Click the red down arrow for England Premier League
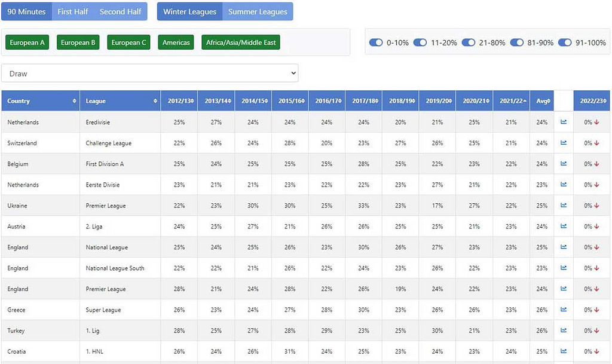The width and height of the screenshot is (612, 364). pyautogui.click(x=596, y=289)
